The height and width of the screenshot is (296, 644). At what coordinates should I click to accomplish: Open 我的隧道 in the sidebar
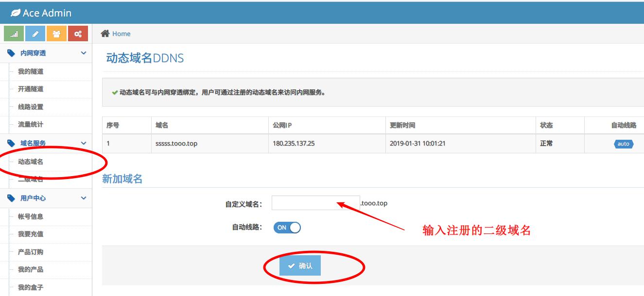click(x=31, y=71)
